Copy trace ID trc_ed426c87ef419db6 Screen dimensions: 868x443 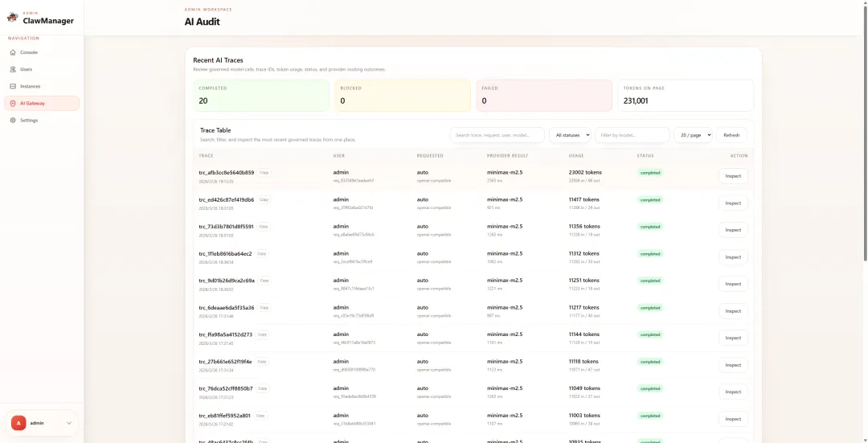(x=264, y=200)
